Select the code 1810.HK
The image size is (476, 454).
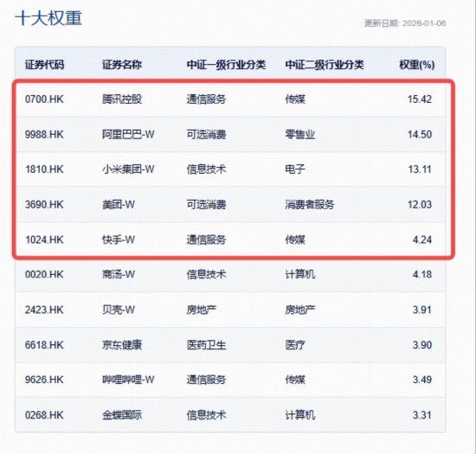(x=44, y=169)
